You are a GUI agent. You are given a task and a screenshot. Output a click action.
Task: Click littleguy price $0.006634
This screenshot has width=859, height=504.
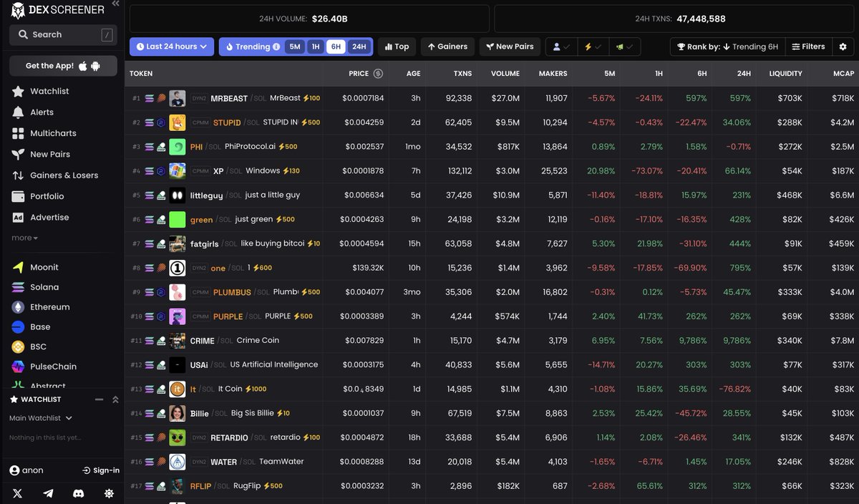click(x=364, y=195)
